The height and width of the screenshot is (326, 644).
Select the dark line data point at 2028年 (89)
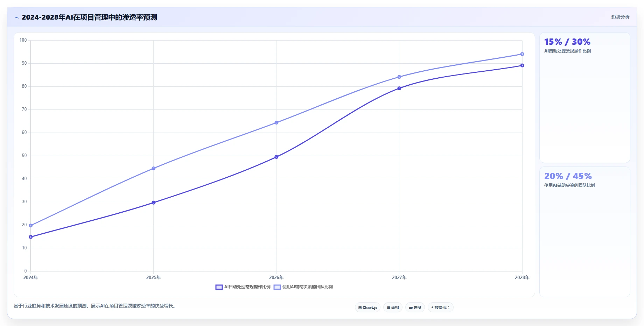(522, 65)
